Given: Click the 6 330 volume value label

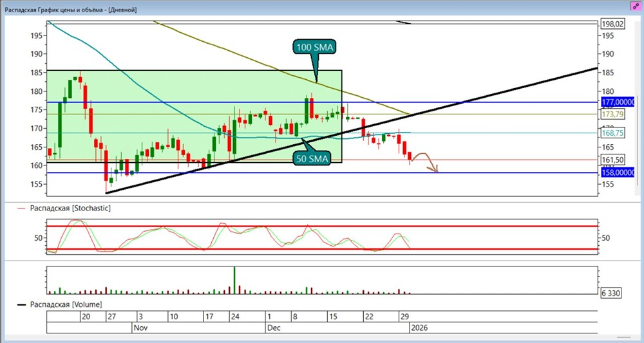Looking at the screenshot, I should 611,293.
